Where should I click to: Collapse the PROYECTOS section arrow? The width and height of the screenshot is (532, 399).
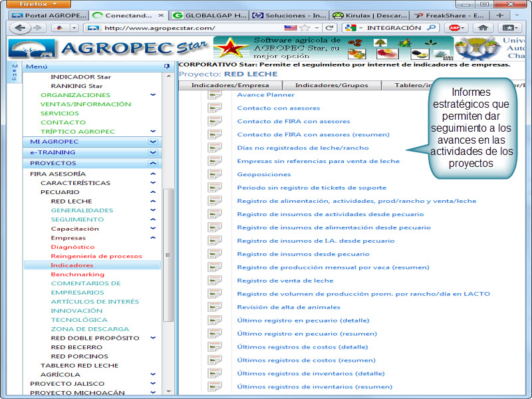pyautogui.click(x=153, y=163)
